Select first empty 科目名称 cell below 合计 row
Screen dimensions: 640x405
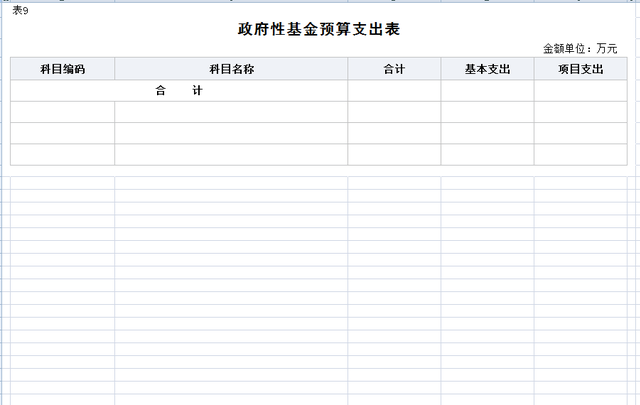[231, 112]
